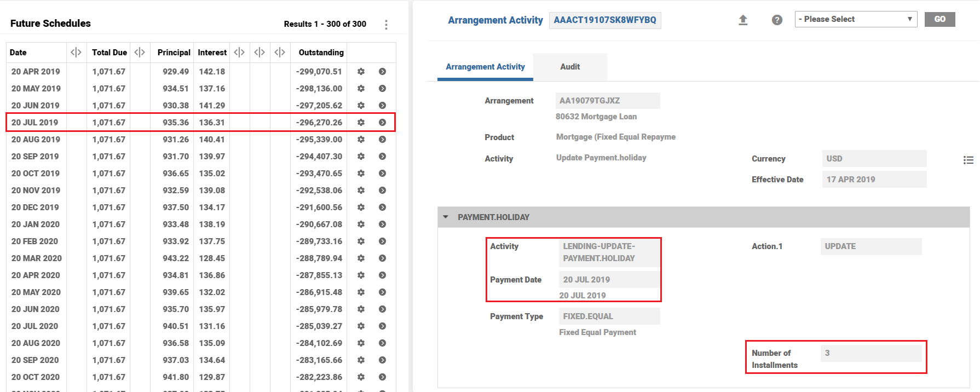The image size is (980, 392).
Task: Switch to the Audit tab
Action: pos(569,67)
